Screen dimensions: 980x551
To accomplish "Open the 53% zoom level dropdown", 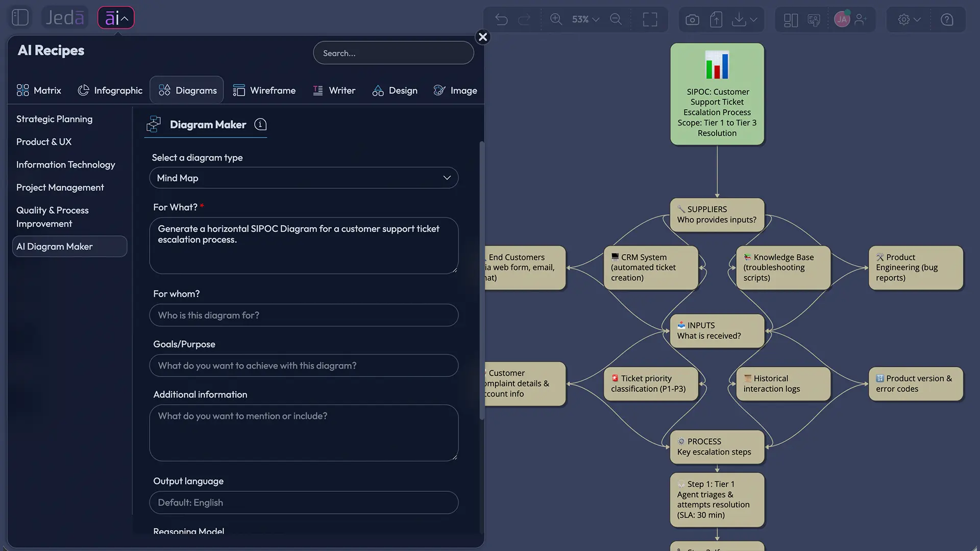I will 585,19.
